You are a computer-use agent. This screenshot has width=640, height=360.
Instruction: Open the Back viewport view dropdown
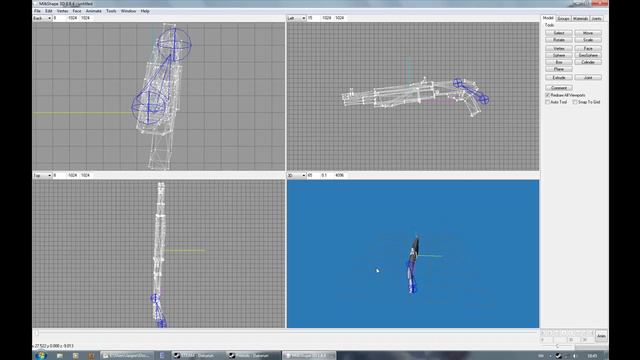42,18
